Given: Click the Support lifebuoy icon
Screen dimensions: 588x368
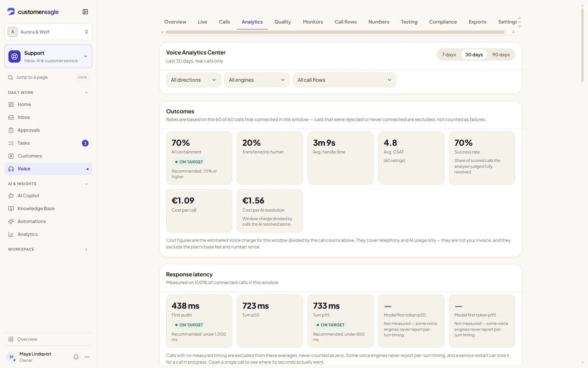Looking at the screenshot, I should click(14, 56).
